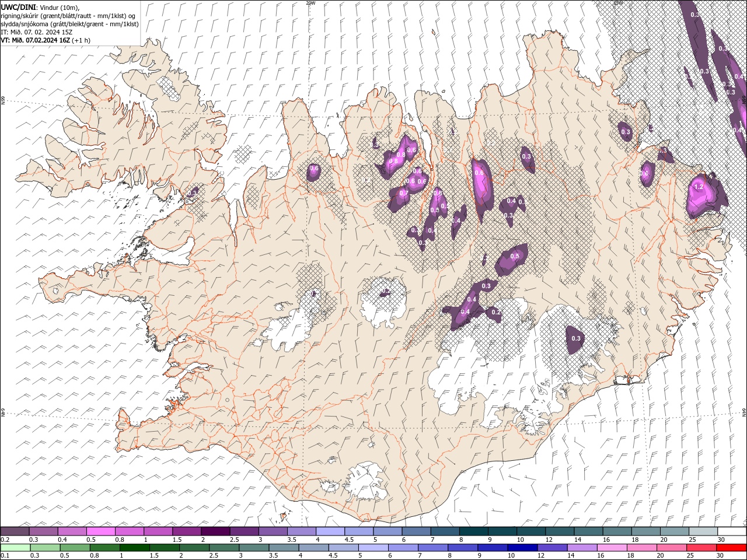Click the 0.1 label in the rain legend
The width and height of the screenshot is (747, 560).
coord(5,556)
